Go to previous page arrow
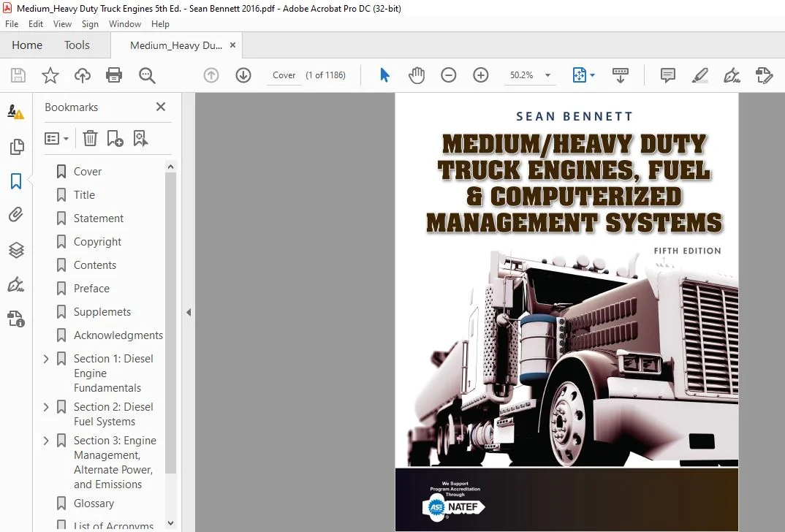 click(x=211, y=75)
